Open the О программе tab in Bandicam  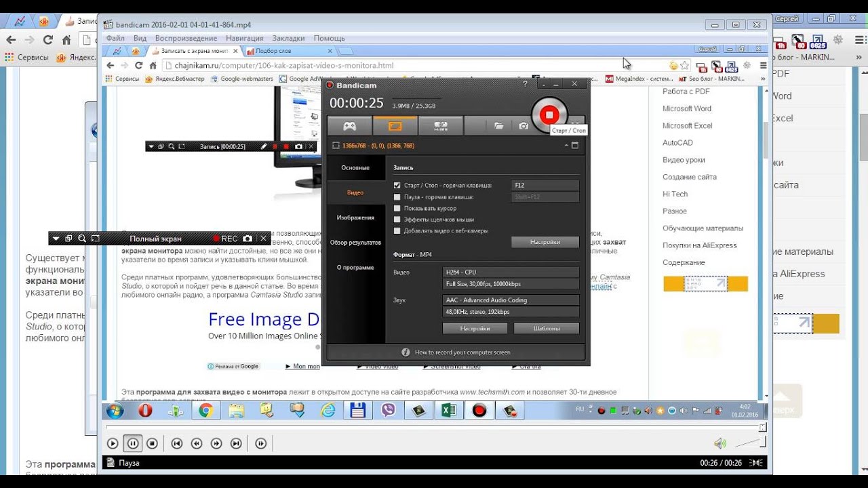355,268
